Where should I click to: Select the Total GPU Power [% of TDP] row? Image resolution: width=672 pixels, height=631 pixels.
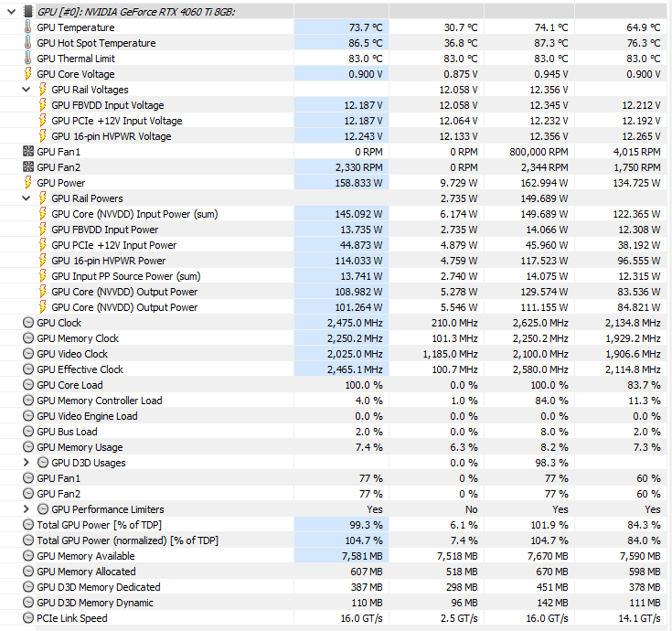(x=336, y=525)
